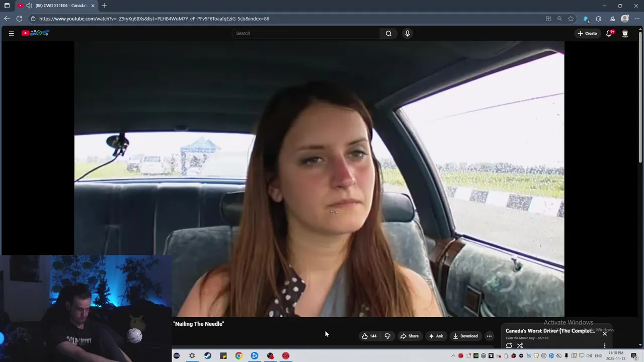The width and height of the screenshot is (644, 362).
Task: Open the split screen icon in address bar
Action: tap(548, 19)
